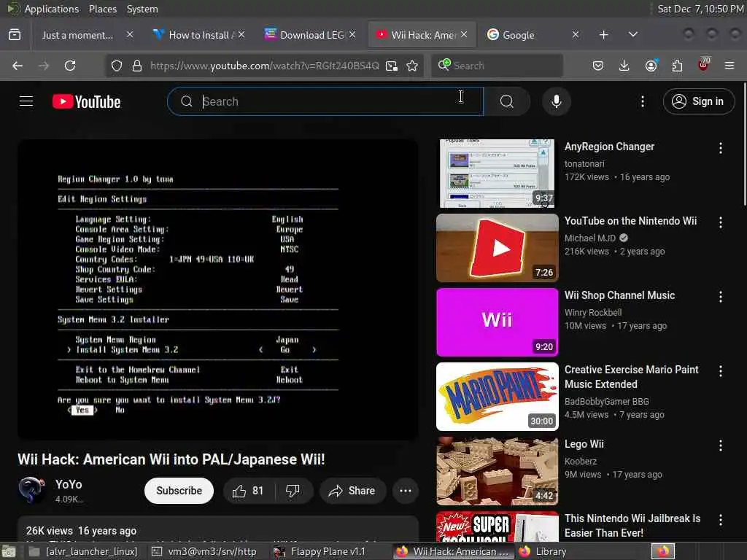Open the YoYo channel avatar

[31, 490]
